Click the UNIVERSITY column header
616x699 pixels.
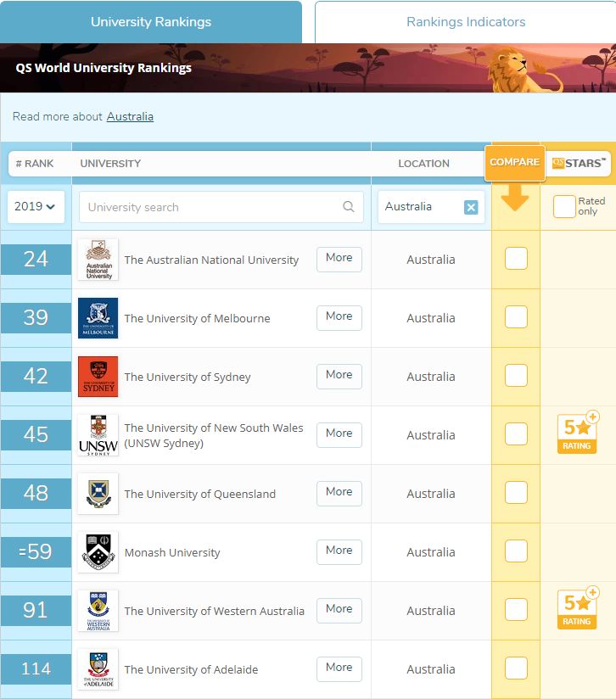tap(110, 164)
